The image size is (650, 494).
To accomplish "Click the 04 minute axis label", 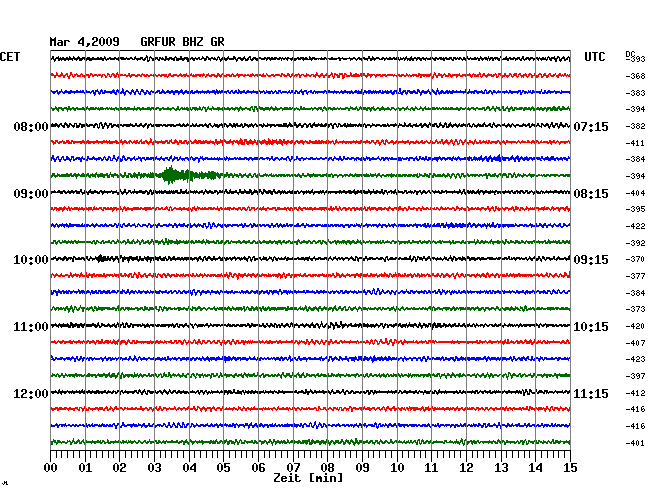I will point(189,467).
